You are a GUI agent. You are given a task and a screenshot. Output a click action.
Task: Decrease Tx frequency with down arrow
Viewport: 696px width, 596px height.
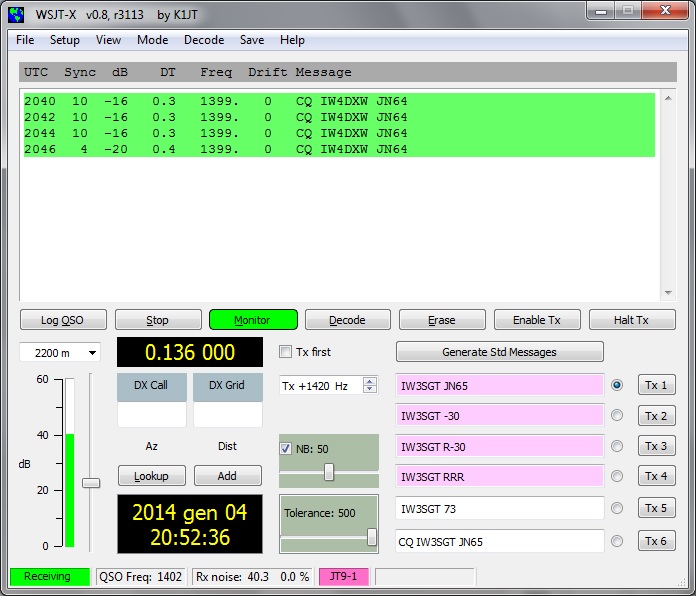(x=369, y=389)
